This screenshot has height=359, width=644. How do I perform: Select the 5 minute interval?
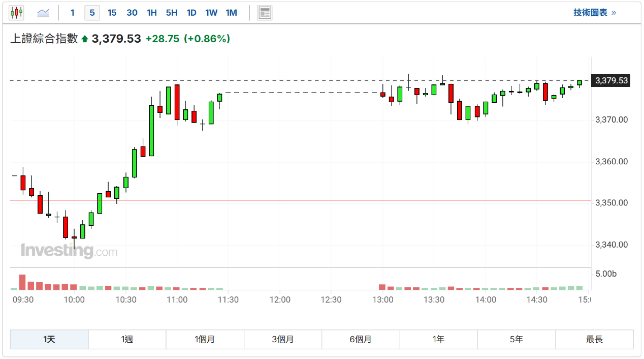coord(92,13)
